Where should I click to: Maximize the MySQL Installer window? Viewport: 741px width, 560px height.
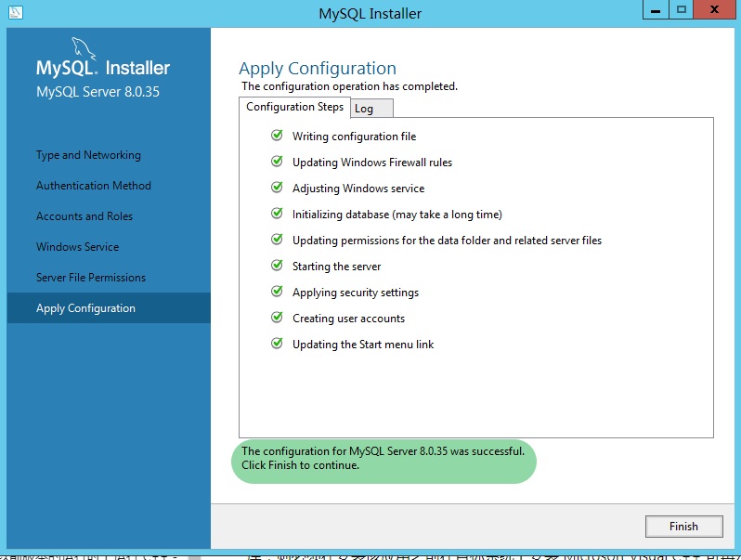pyautogui.click(x=681, y=10)
